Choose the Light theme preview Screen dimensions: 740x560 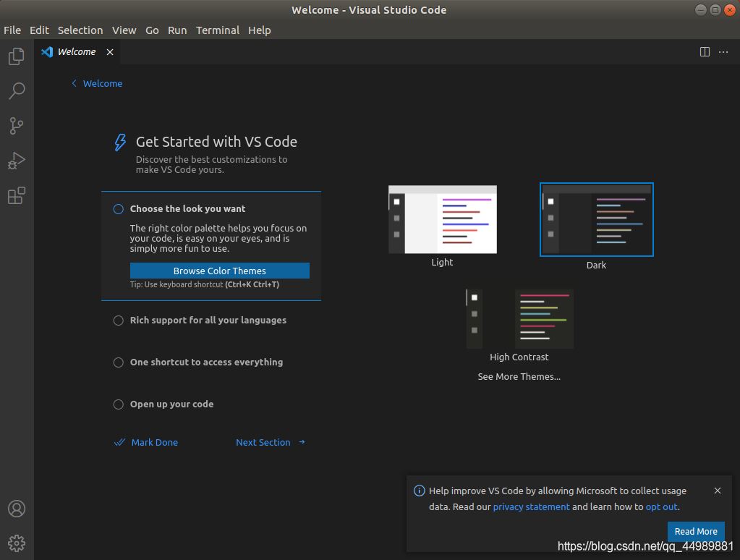443,219
